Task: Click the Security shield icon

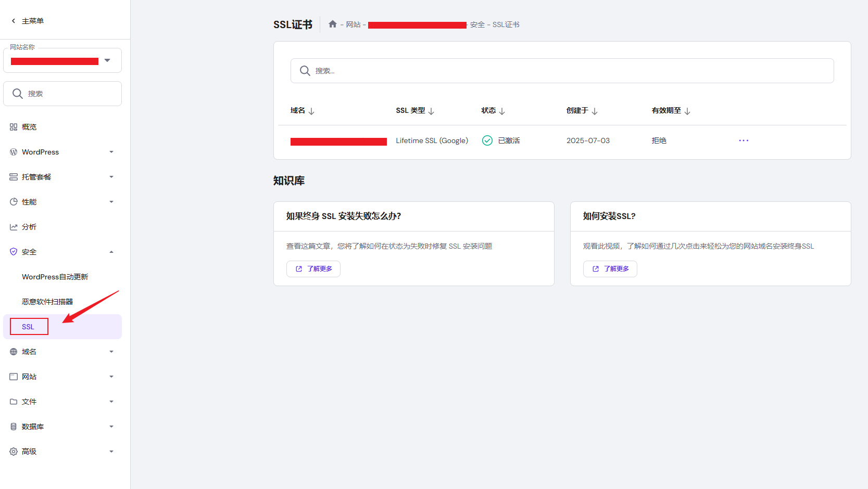Action: tap(14, 252)
